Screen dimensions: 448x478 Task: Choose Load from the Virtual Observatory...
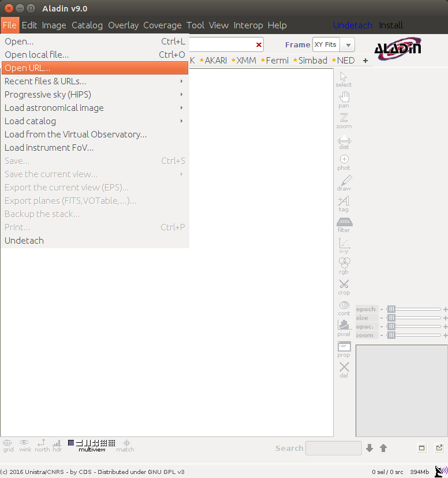[95, 134]
